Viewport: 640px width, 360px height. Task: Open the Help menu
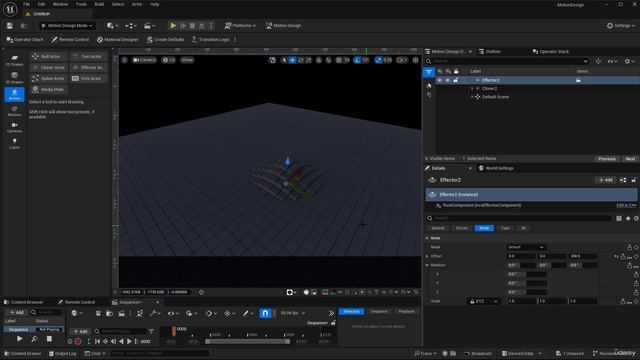click(x=154, y=4)
